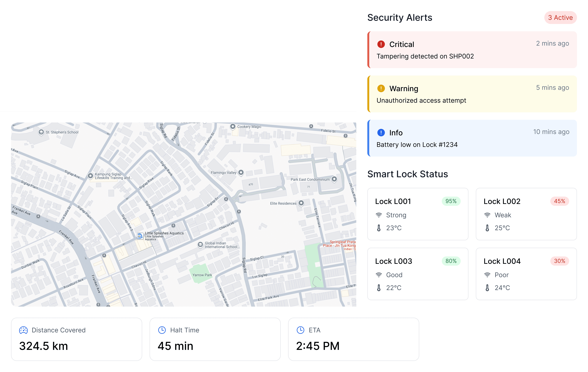The image size is (588, 372).
Task: Click 'Unauthorized access attempt' text
Action: pyautogui.click(x=421, y=100)
